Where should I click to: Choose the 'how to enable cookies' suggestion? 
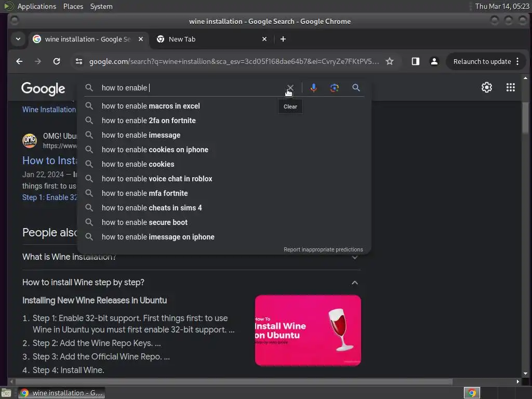(224, 164)
